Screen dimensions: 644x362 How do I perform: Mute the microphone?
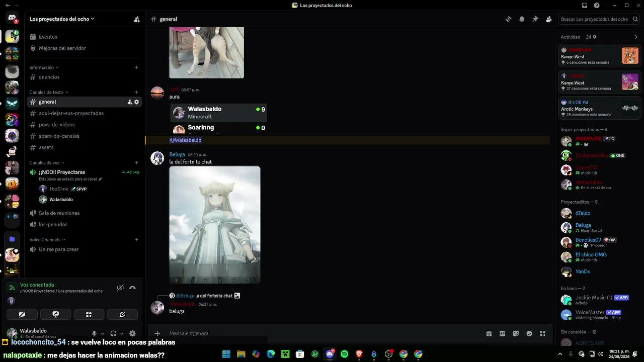coord(94,333)
